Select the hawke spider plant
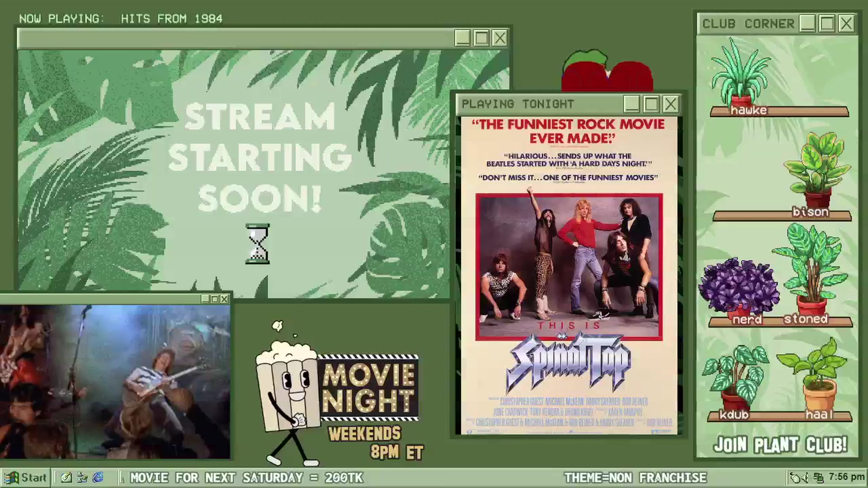 click(741, 72)
